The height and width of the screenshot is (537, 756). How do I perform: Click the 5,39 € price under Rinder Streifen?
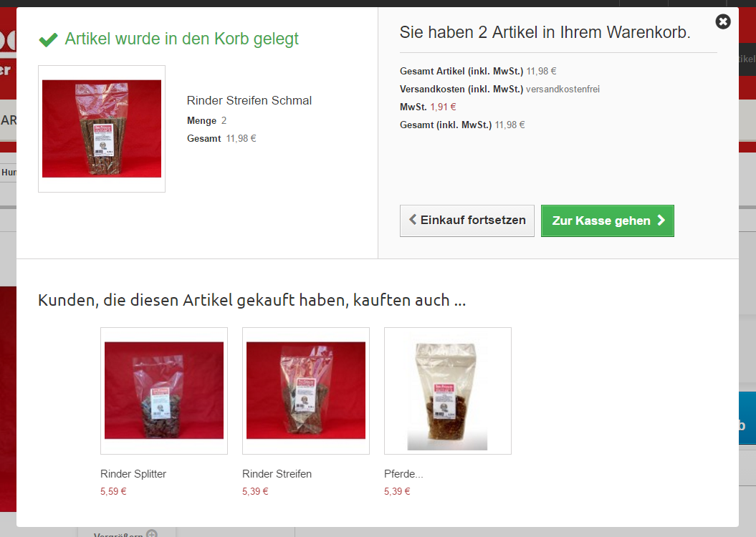(x=255, y=491)
